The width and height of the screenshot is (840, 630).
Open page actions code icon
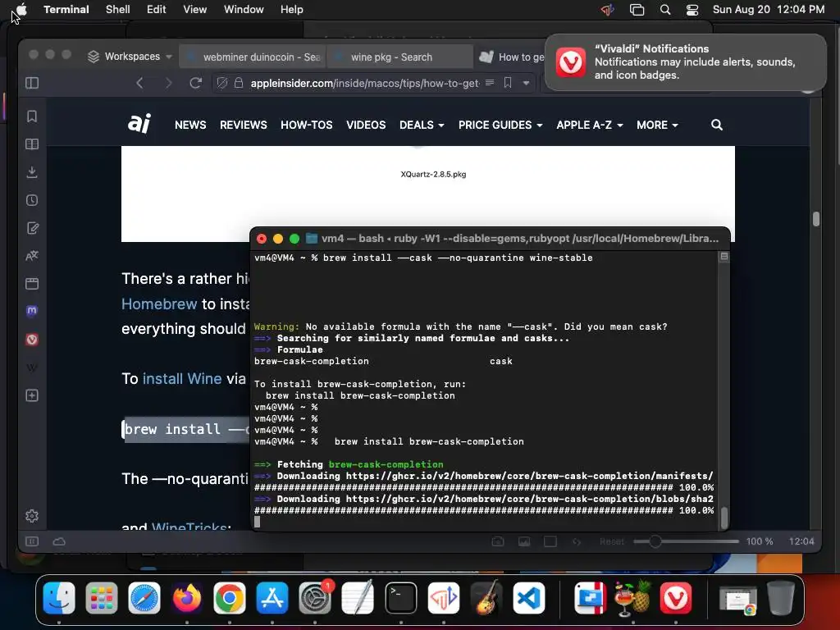coord(577,541)
